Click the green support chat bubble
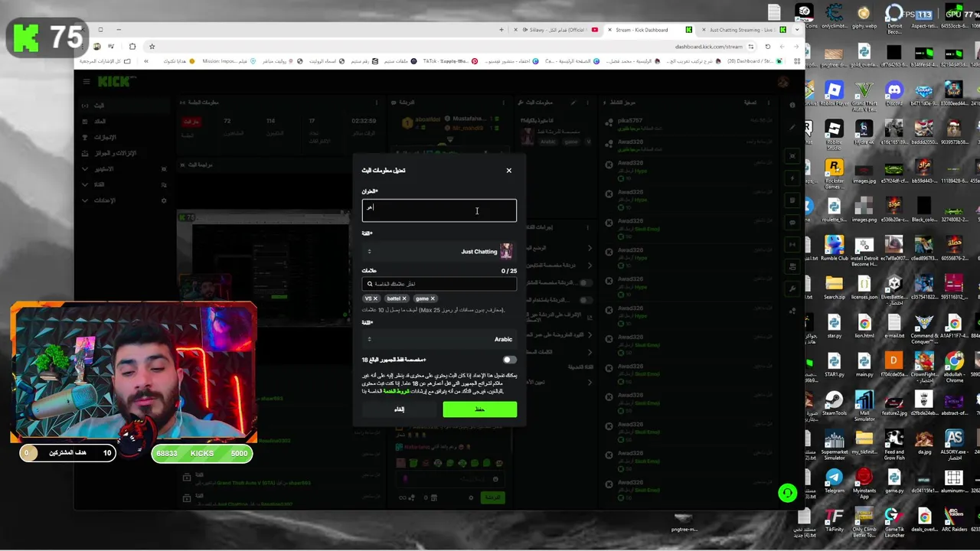Viewport: 980px width, 551px height. coord(787,494)
